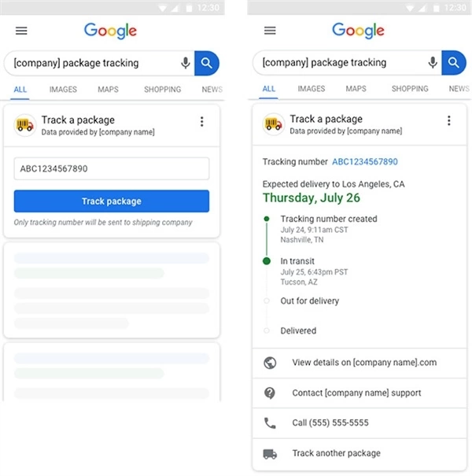
Task: Tap microphone icon in left search bar
Action: (186, 63)
